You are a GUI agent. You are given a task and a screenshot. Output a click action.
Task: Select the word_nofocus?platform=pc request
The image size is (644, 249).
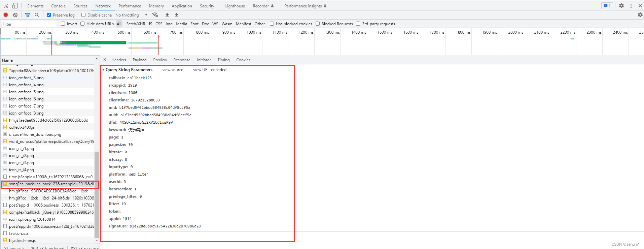point(47,142)
